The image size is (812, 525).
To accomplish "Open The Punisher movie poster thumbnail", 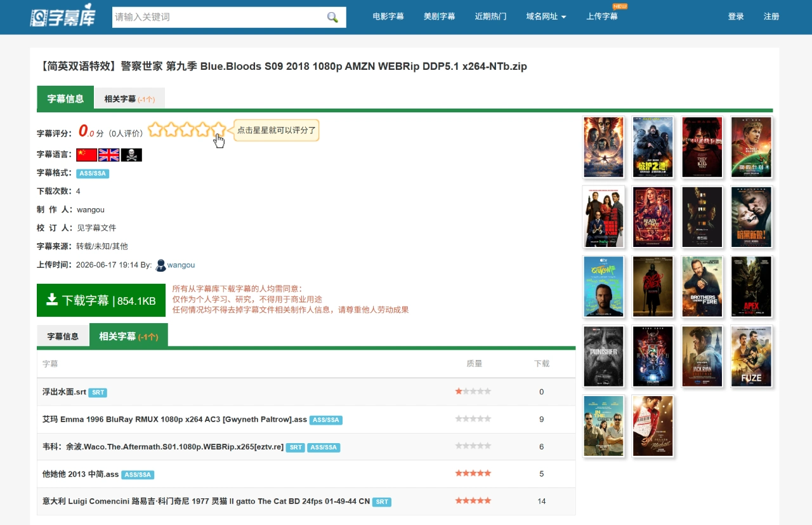I will click(x=603, y=356).
